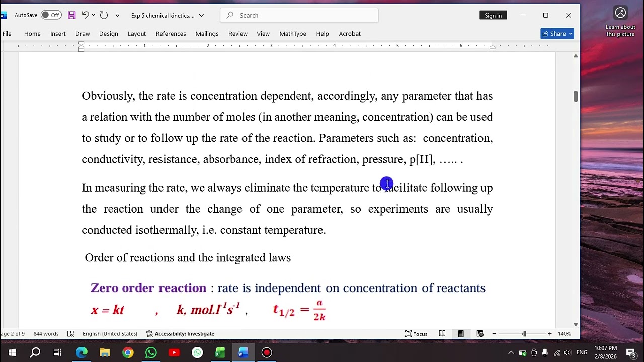Open spelling and grammar check icon
The height and width of the screenshot is (362, 644).
click(71, 334)
